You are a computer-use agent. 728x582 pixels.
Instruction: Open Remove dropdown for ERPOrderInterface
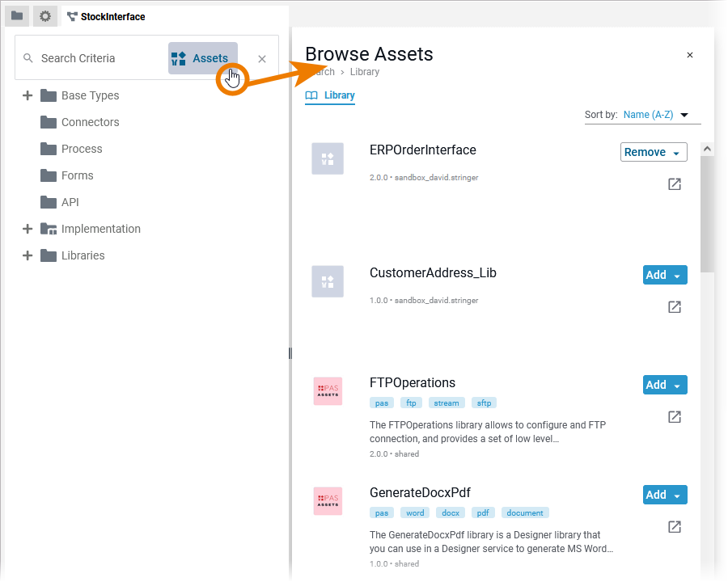(654, 152)
